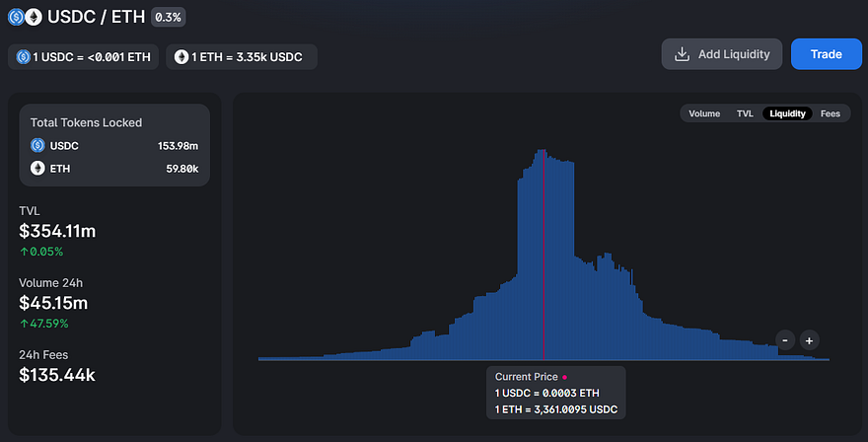Image resolution: width=868 pixels, height=442 pixels.
Task: Click the USDC icon in Total Tokens Locked
Action: pos(37,145)
